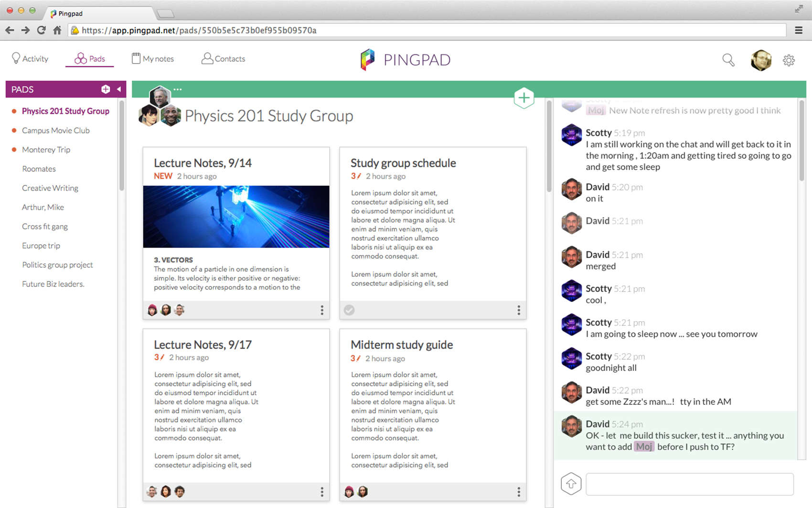The image size is (812, 508).
Task: Add a new pad with plus icon
Action: point(106,89)
